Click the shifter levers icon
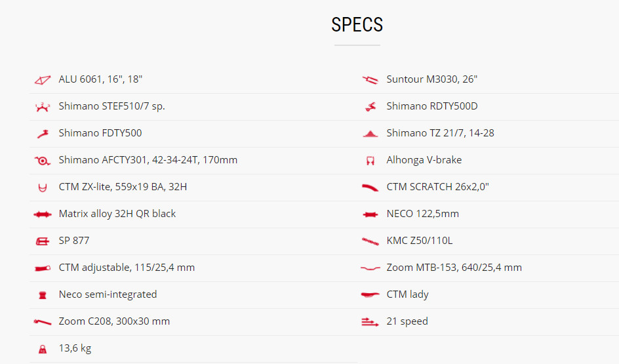 pyautogui.click(x=42, y=107)
